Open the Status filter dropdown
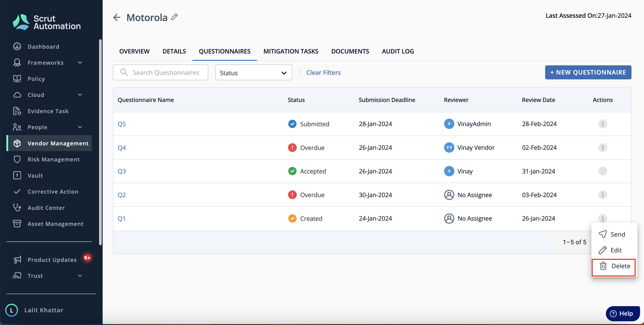This screenshot has width=644, height=325. pos(253,73)
